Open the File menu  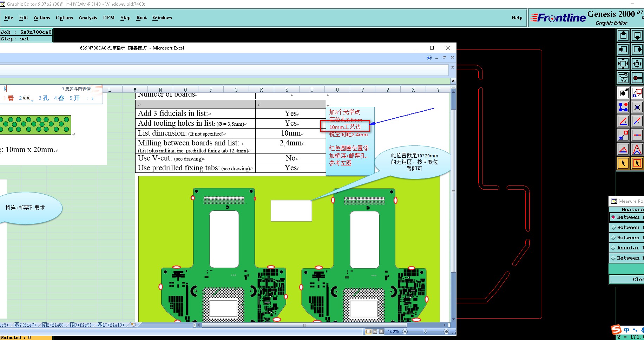coord(9,18)
